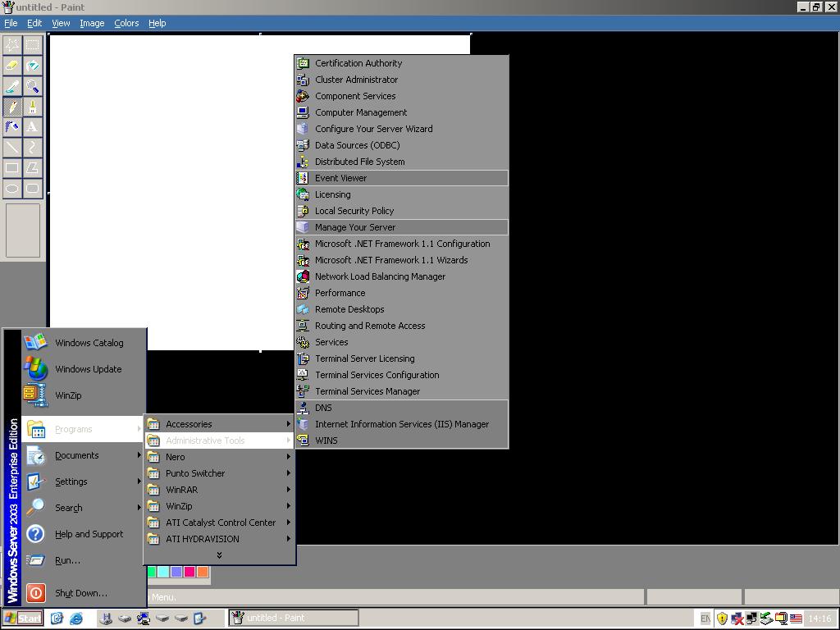Viewport: 840px width, 630px height.
Task: Select the Line tool
Action: pos(12,148)
